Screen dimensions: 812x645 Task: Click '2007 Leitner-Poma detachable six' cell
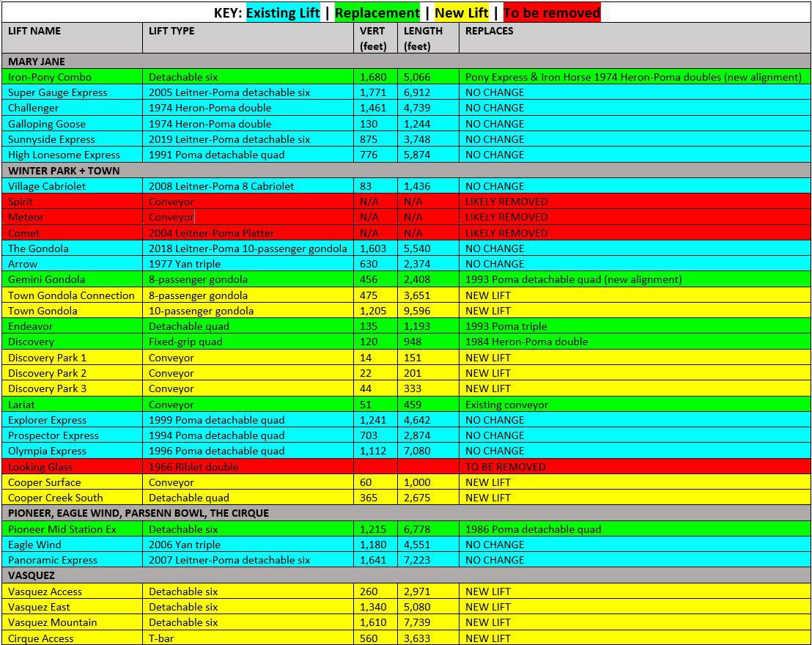pos(248,560)
